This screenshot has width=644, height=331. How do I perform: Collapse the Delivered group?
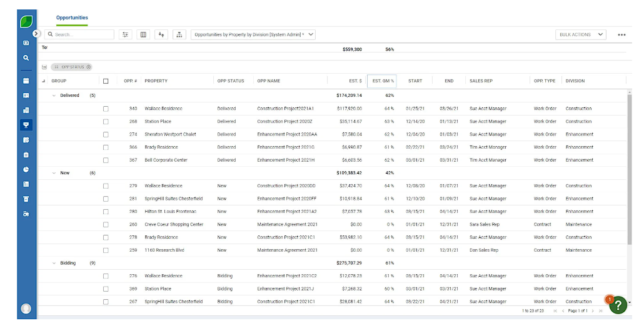click(54, 96)
